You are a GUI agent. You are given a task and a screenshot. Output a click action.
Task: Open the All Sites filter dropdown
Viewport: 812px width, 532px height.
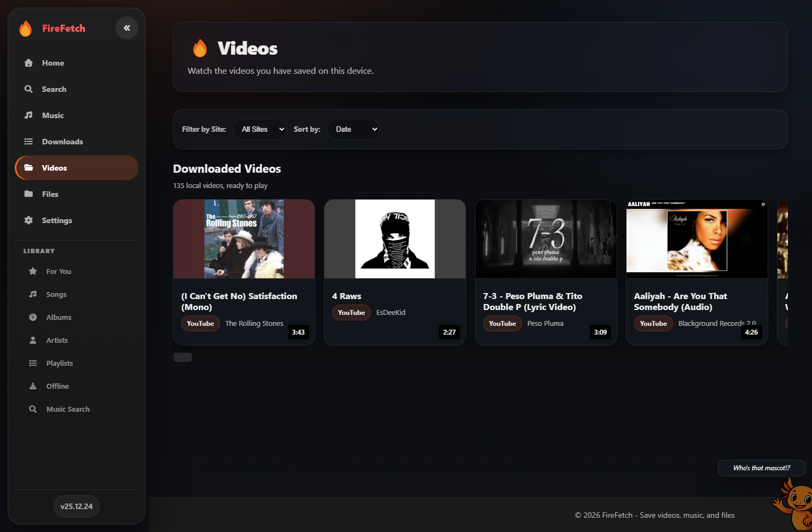coord(260,129)
